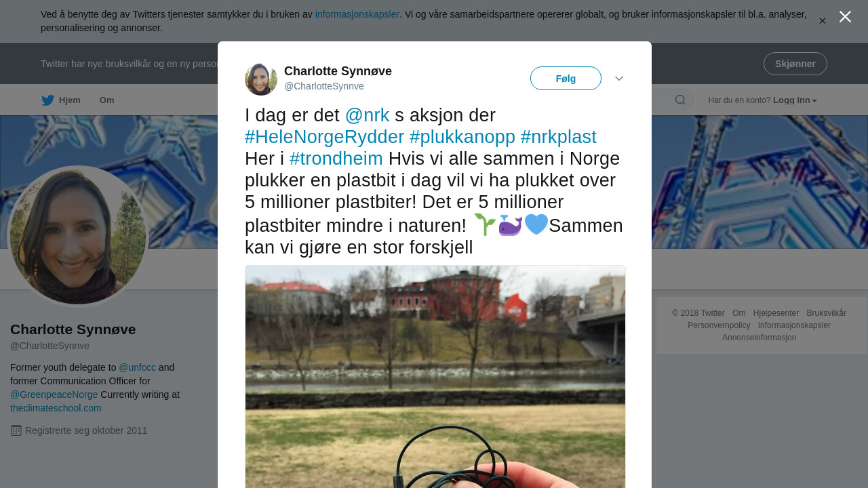Open the @nrk mention link
This screenshot has width=868, height=488.
(x=367, y=115)
